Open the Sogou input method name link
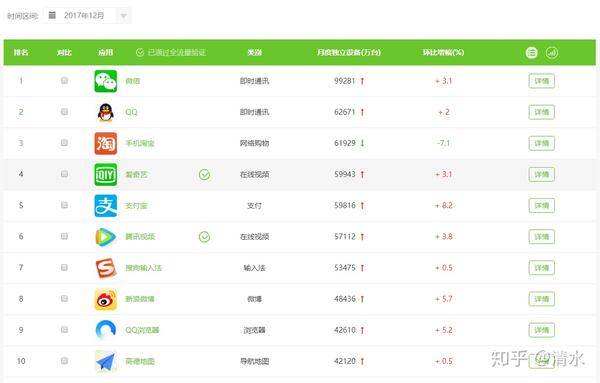600x383 pixels. [143, 268]
